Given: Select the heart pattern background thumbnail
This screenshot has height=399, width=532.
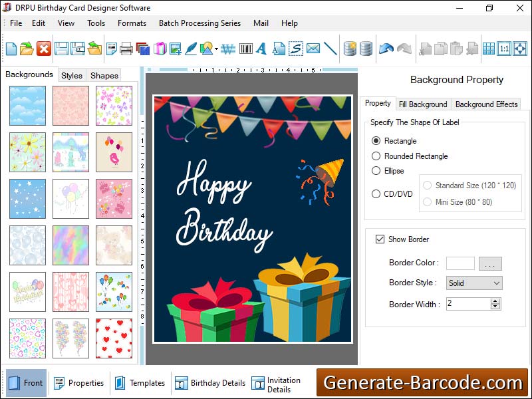Looking at the screenshot, I should pyautogui.click(x=114, y=339).
